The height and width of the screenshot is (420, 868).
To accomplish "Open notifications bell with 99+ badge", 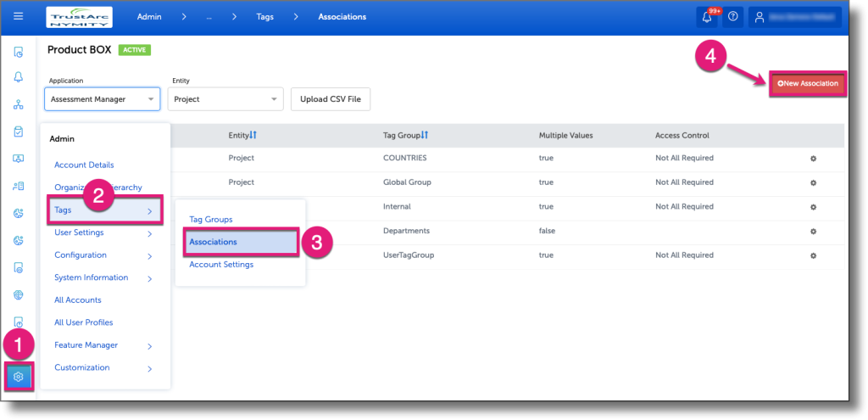I will click(707, 17).
